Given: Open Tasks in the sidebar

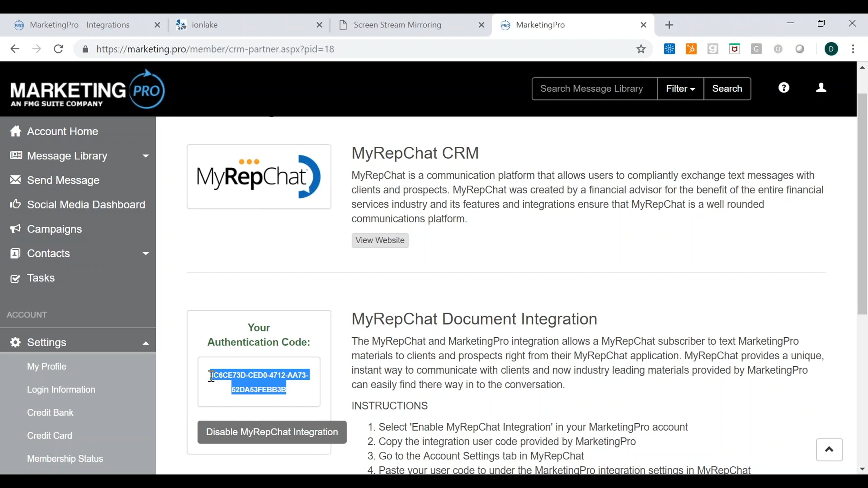Looking at the screenshot, I should [41, 278].
